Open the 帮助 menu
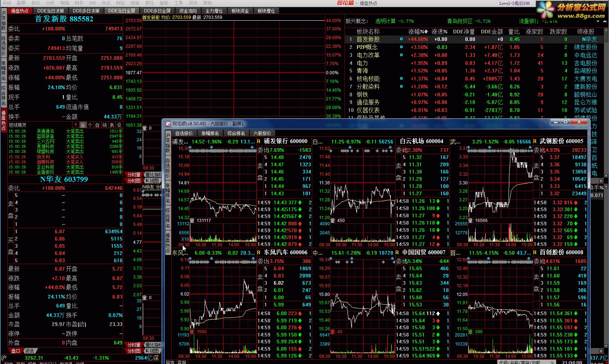609x364 pixels. click(207, 3)
